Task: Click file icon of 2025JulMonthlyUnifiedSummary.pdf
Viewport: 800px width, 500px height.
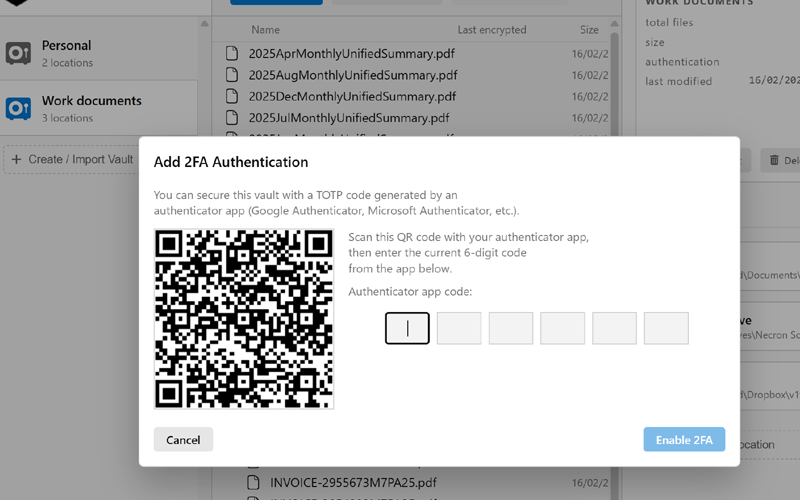Action: click(x=232, y=117)
